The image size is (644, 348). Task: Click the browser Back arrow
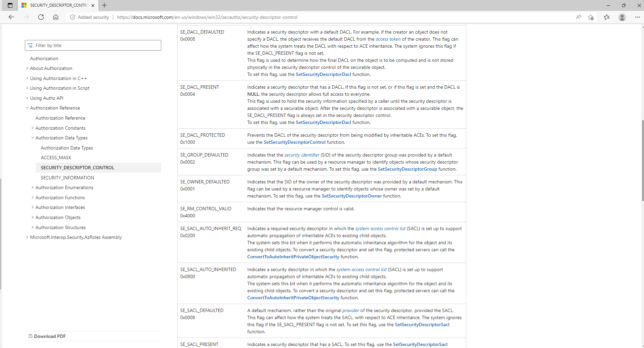click(x=11, y=17)
